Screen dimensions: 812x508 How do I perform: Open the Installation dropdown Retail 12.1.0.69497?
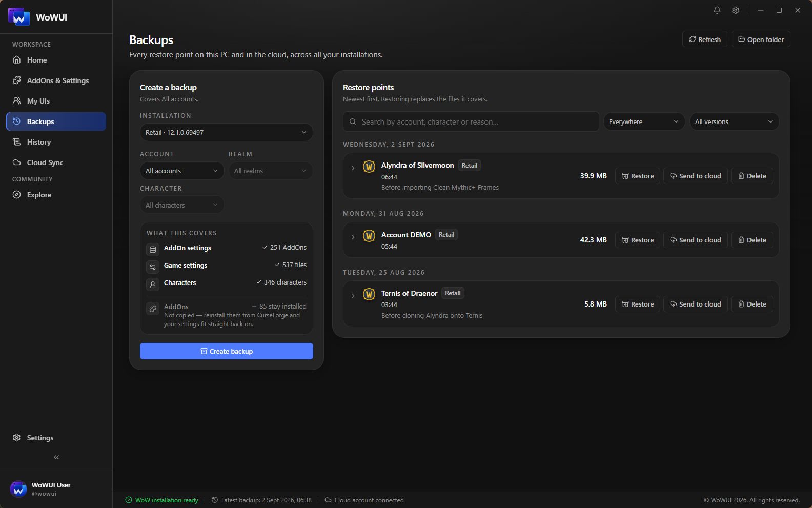pos(227,132)
